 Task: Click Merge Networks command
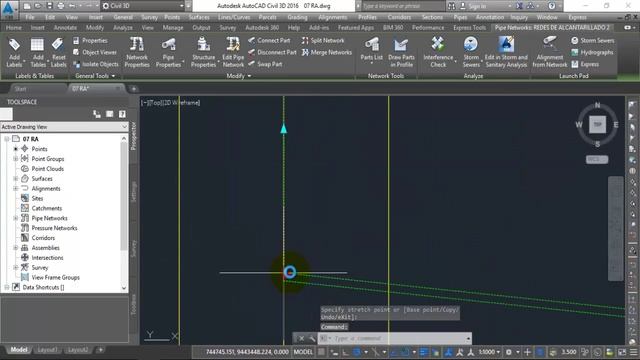coord(327,52)
